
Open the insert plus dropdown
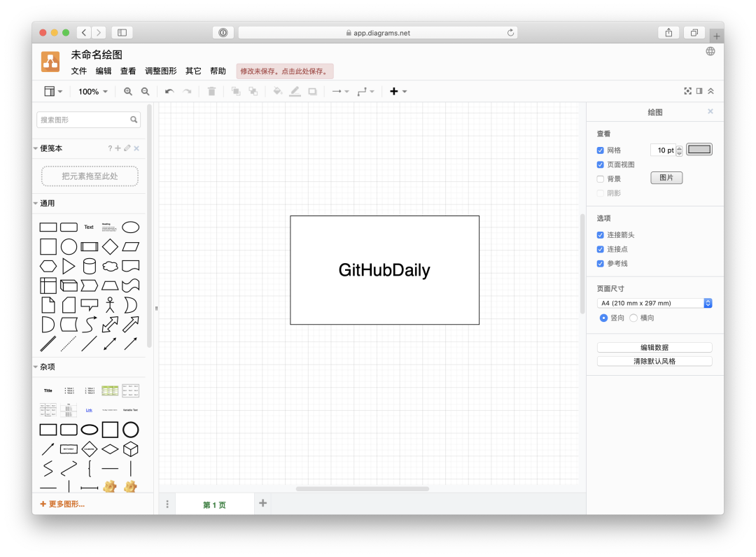pos(398,92)
